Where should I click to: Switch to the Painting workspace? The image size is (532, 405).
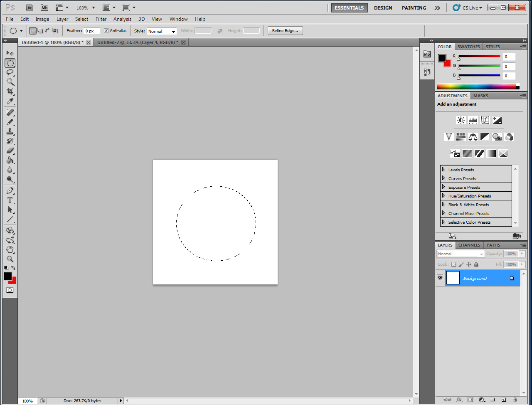414,7
